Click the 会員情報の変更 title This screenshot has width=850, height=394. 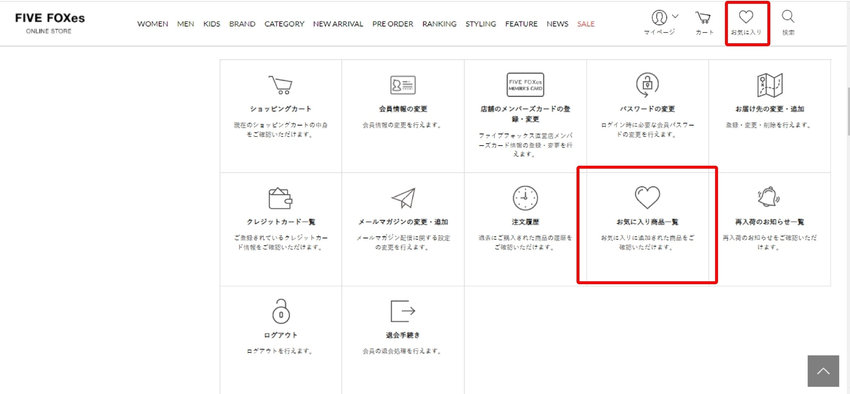pyautogui.click(x=403, y=109)
